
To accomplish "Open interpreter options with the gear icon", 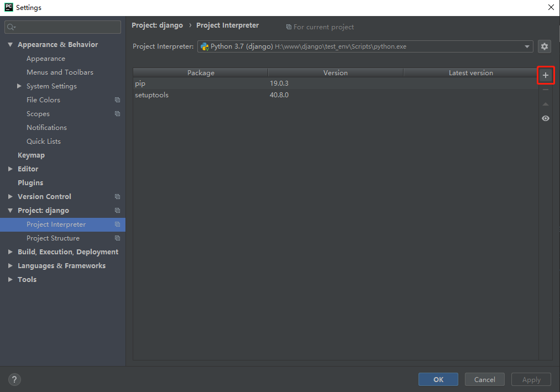I will (545, 46).
